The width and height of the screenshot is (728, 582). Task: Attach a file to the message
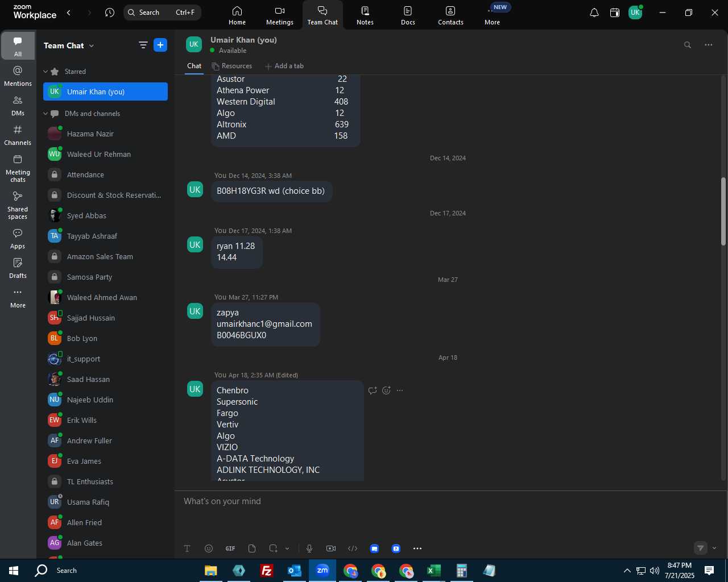pos(252,548)
